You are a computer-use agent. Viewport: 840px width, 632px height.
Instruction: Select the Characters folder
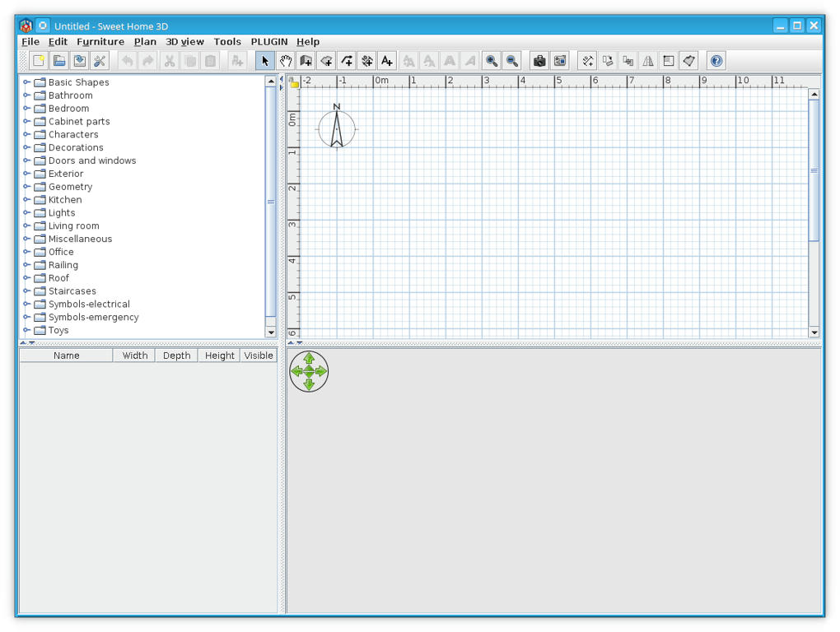[67, 134]
